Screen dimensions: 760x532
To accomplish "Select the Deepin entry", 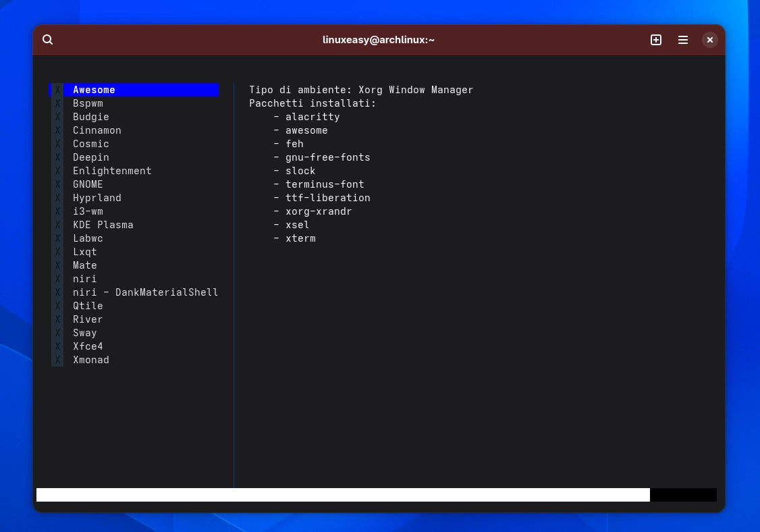I will point(90,157).
